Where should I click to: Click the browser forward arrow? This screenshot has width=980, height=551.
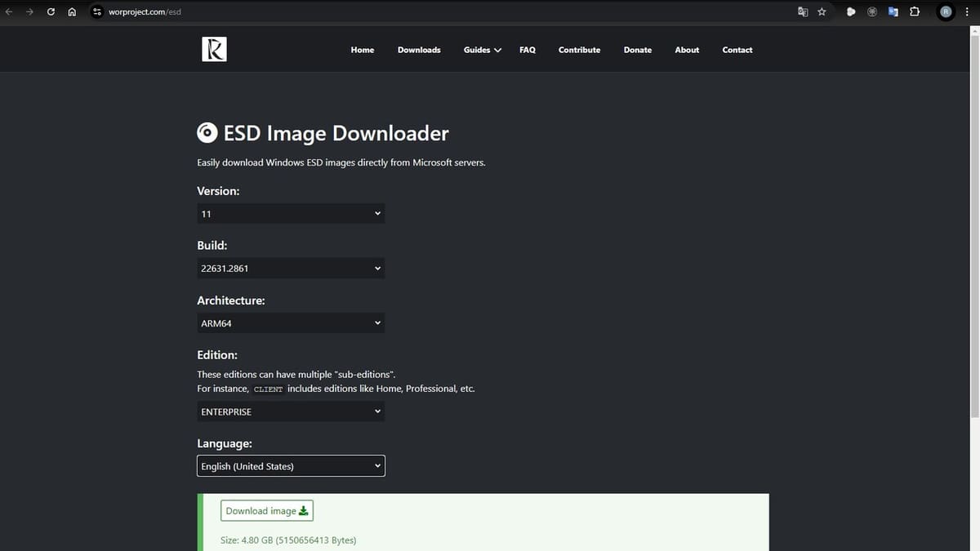click(x=30, y=11)
